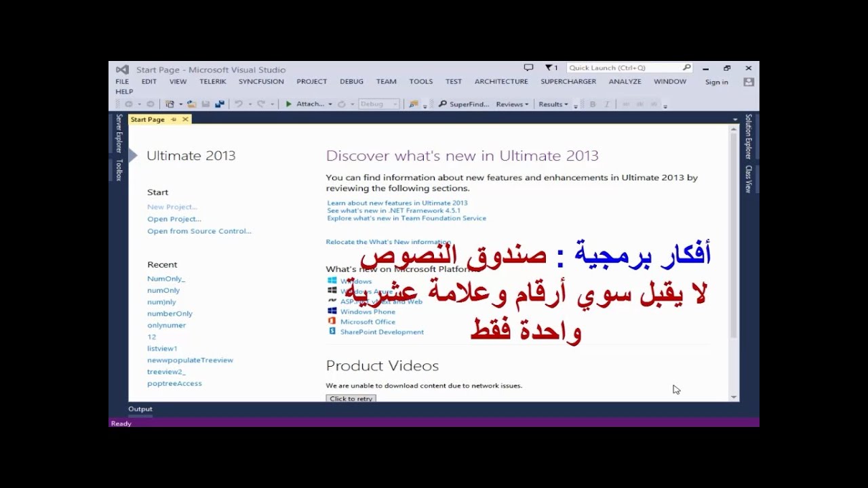Image resolution: width=868 pixels, height=488 pixels.
Task: Click the SharePoint Development platform icon
Action: click(332, 331)
